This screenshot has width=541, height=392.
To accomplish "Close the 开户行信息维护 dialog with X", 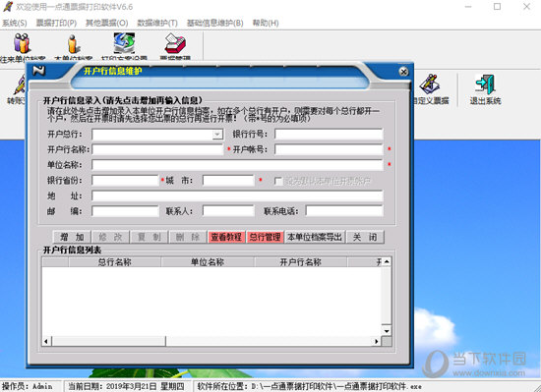I will pos(403,72).
